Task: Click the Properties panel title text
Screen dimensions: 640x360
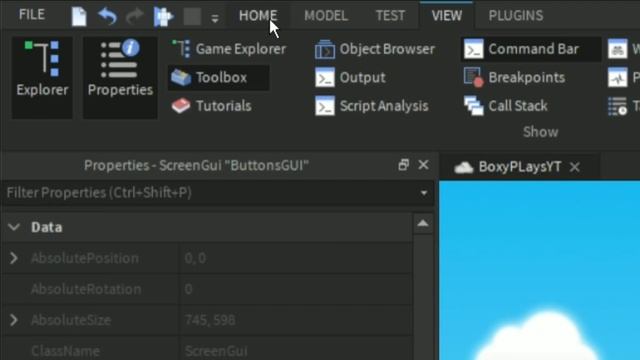Action: click(x=196, y=166)
